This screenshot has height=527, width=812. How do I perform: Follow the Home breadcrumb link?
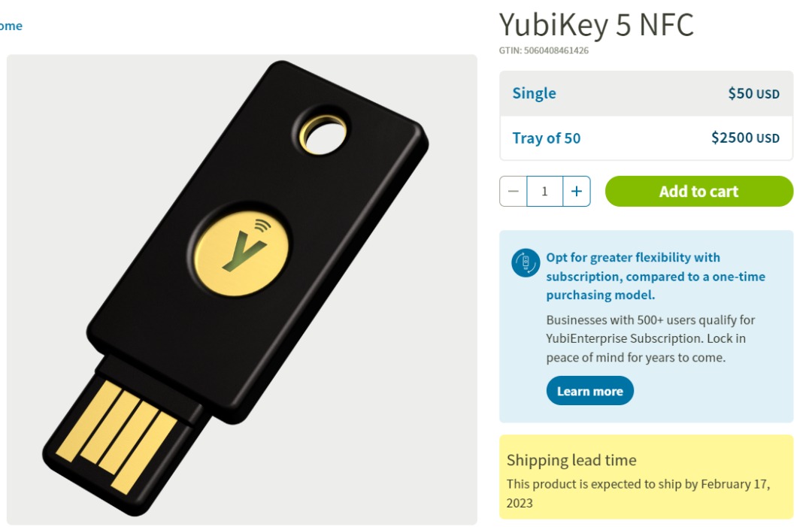[11, 26]
